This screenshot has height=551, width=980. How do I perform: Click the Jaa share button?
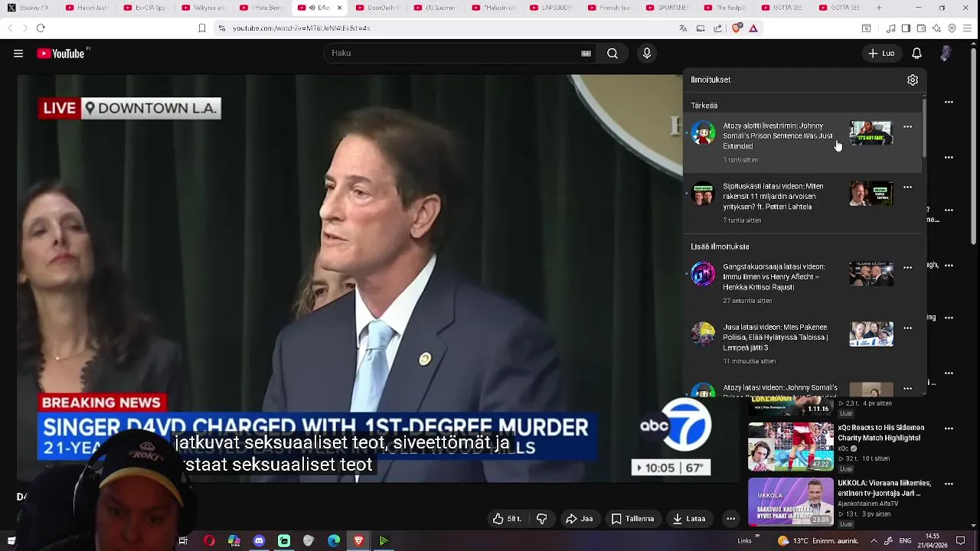[580, 519]
